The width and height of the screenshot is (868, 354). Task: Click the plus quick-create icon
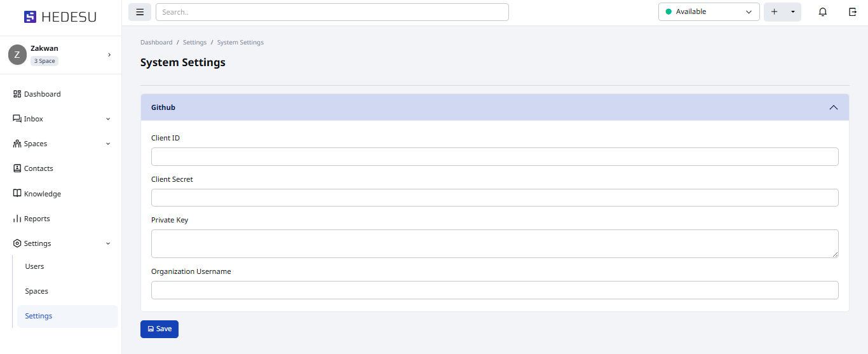point(774,12)
